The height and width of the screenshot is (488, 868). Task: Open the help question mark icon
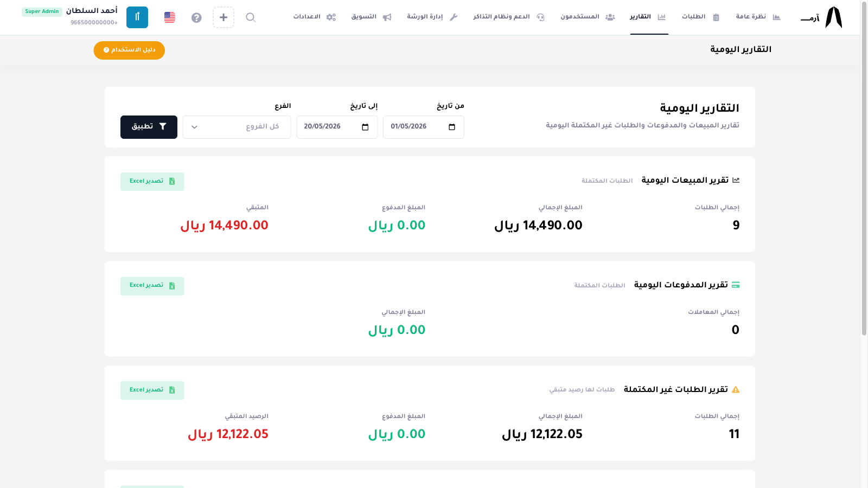tap(196, 17)
